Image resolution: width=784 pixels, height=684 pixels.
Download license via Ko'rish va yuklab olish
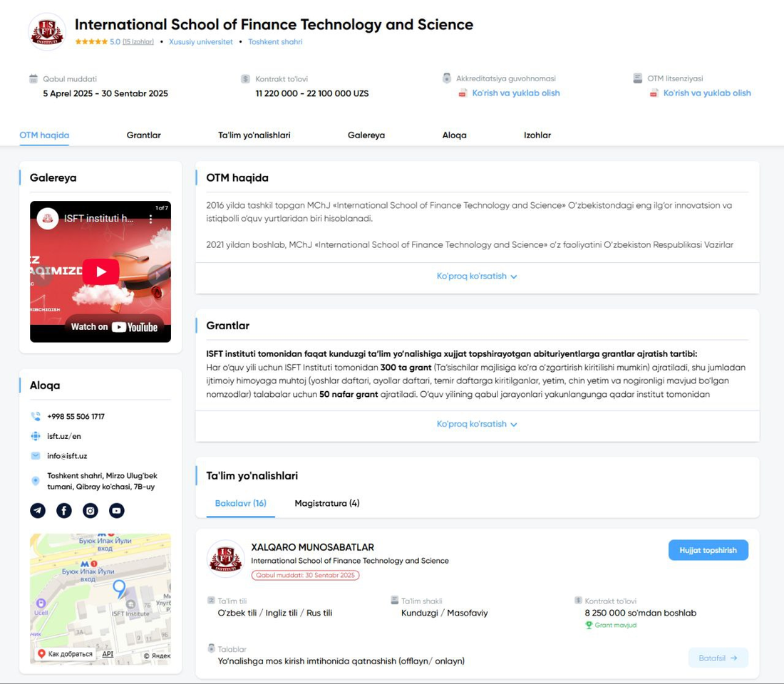point(707,93)
